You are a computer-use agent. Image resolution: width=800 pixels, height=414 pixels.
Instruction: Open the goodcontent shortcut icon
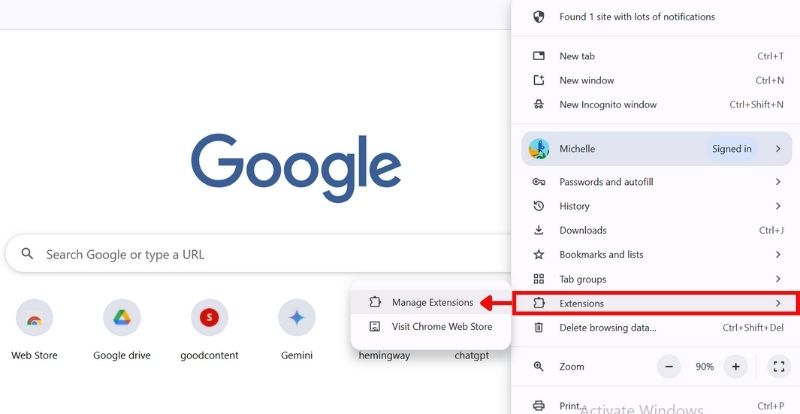click(x=209, y=318)
